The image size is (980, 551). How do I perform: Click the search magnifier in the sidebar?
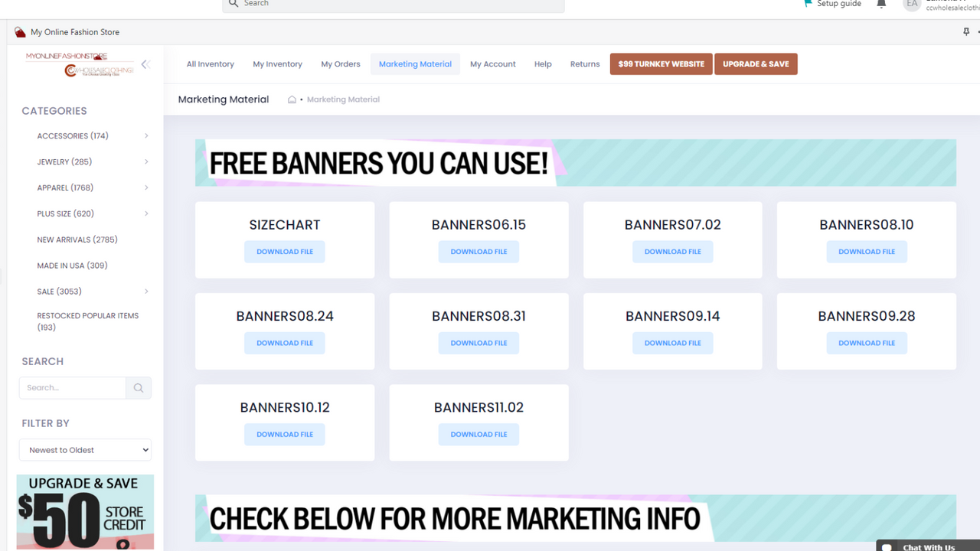coord(138,388)
